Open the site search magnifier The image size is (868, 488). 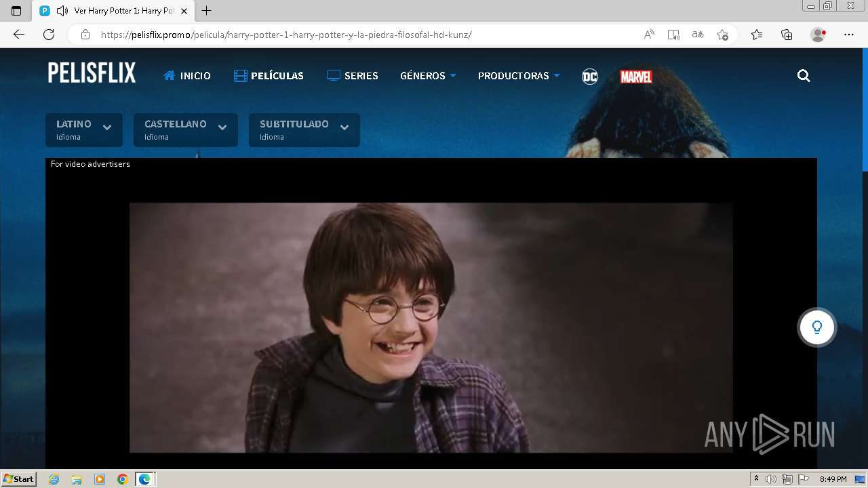click(x=804, y=76)
